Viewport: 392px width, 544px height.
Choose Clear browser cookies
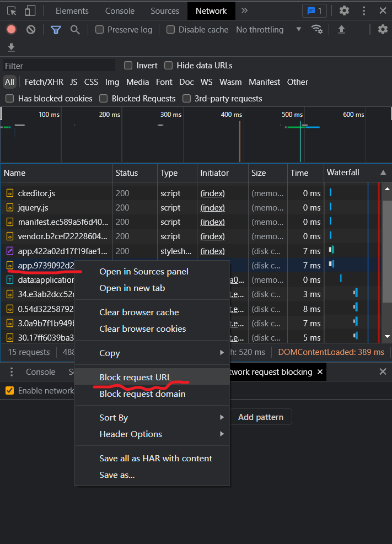[152, 329]
